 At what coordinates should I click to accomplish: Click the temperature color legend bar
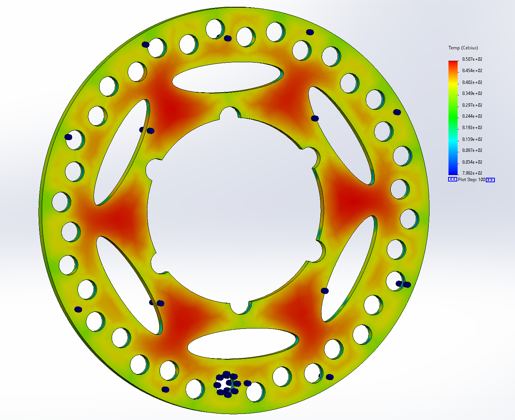click(x=453, y=118)
